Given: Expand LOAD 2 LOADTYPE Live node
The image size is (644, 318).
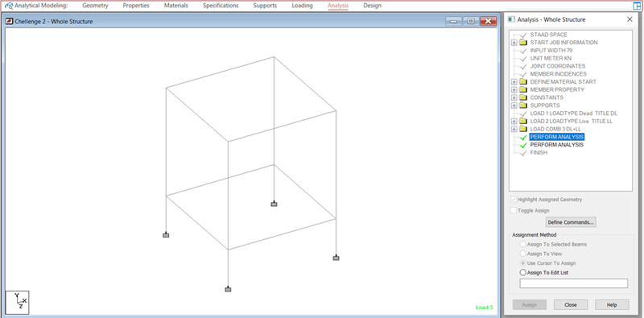Looking at the screenshot, I should (514, 122).
